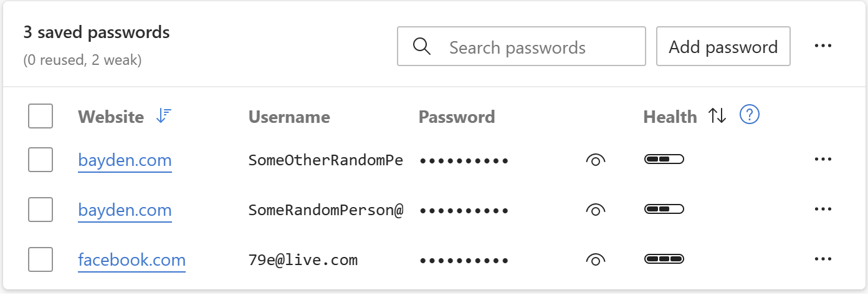Open the facebook.com website link
This screenshot has width=868, height=295.
131,259
